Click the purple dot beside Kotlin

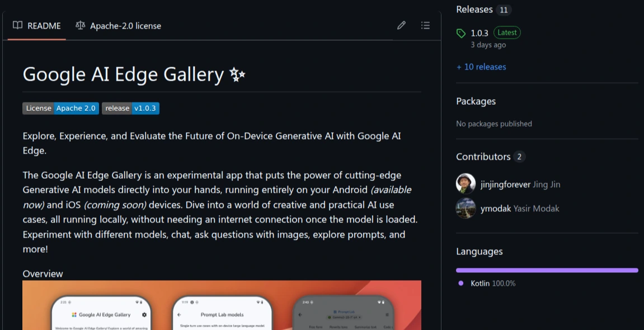(x=461, y=283)
